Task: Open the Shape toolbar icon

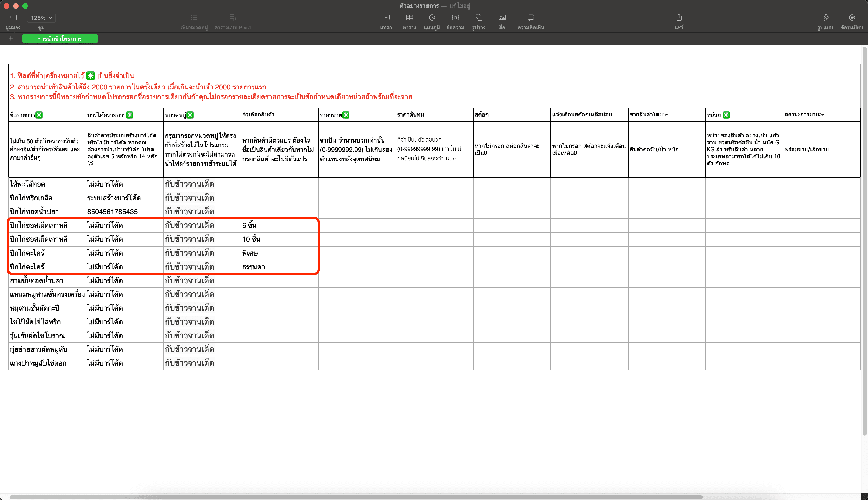Action: (479, 17)
